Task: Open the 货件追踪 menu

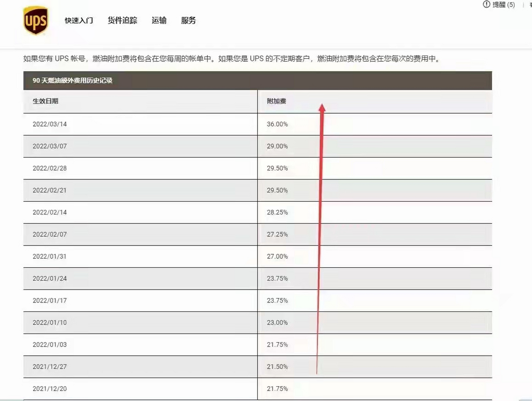Action: 123,20
